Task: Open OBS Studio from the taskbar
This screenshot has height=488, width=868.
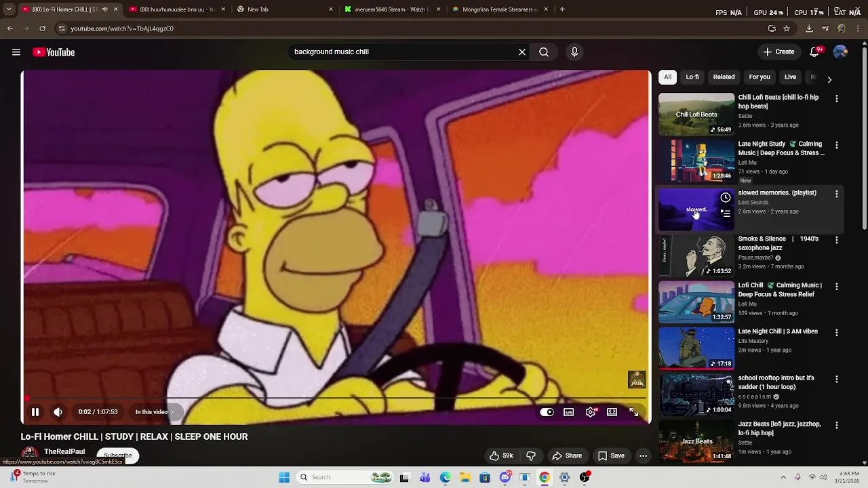Action: (585, 477)
